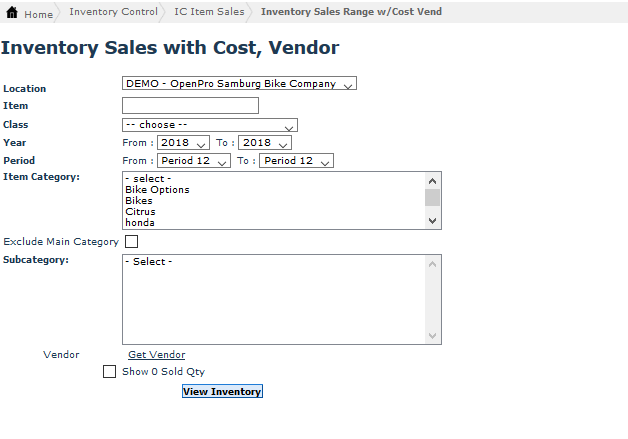Expand the Period From dropdown
628x439 pixels.
pyautogui.click(x=193, y=161)
